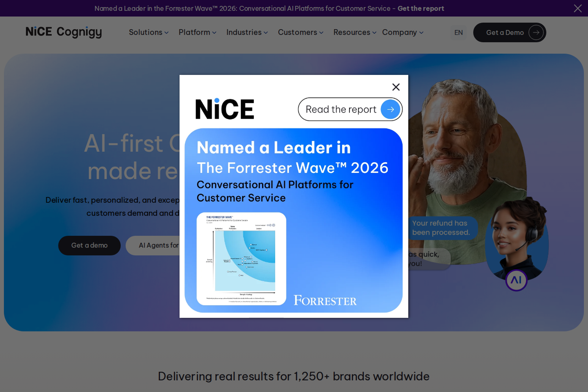Click the Read the report button
Image resolution: width=588 pixels, height=392 pixels.
[350, 109]
